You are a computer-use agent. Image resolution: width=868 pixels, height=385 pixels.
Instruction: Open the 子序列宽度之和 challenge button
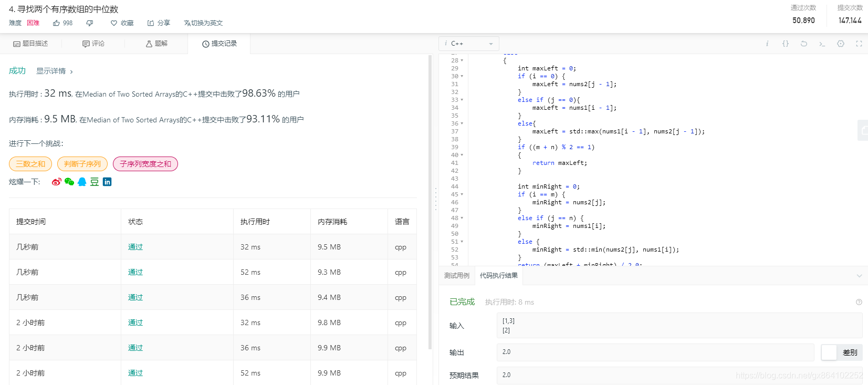145,164
